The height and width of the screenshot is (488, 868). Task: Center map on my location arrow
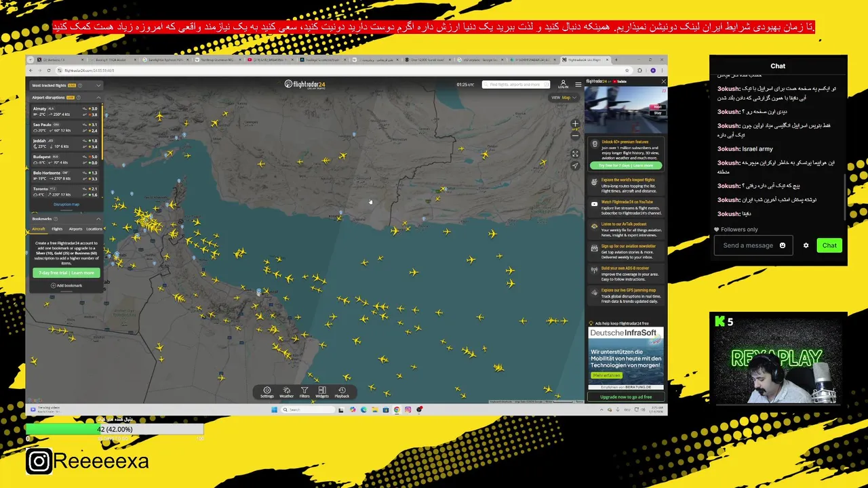tap(575, 165)
